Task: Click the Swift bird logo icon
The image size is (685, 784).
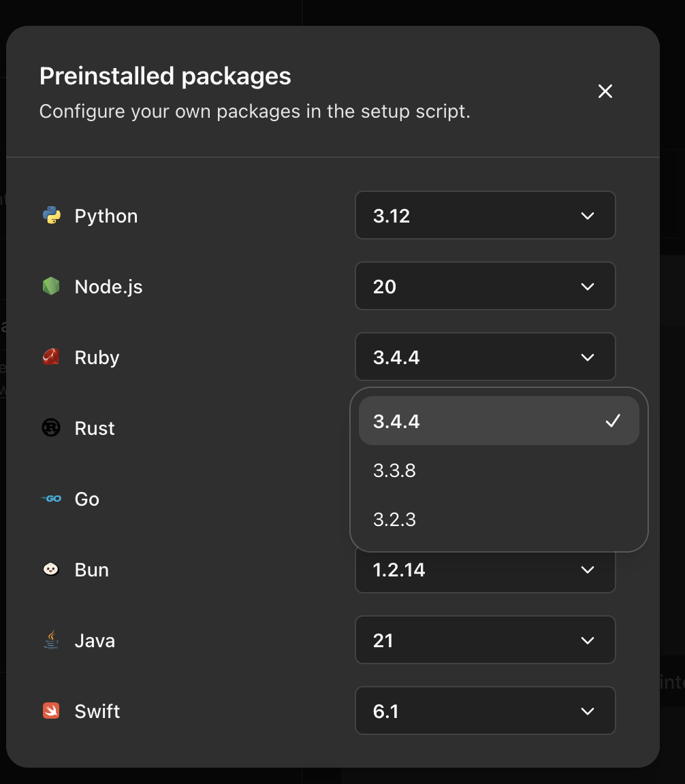Action: point(51,710)
